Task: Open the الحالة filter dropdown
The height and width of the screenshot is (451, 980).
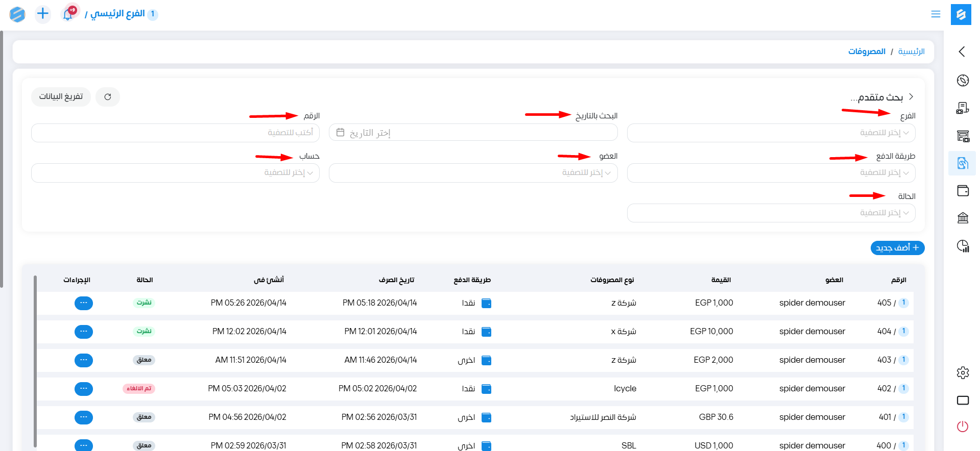Action: [771, 213]
